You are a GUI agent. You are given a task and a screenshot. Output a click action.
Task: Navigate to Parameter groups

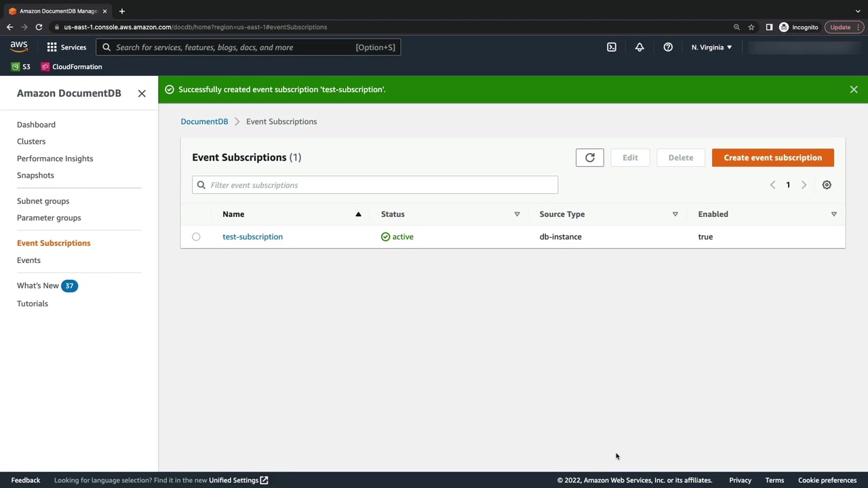(x=49, y=218)
